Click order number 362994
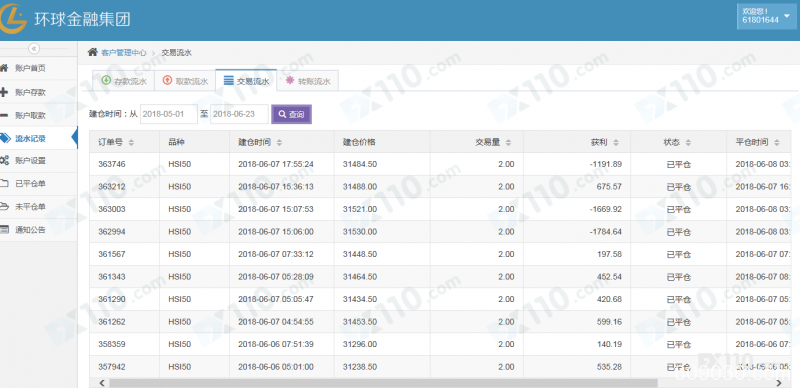Screen dimensions: 800x388 111,232
